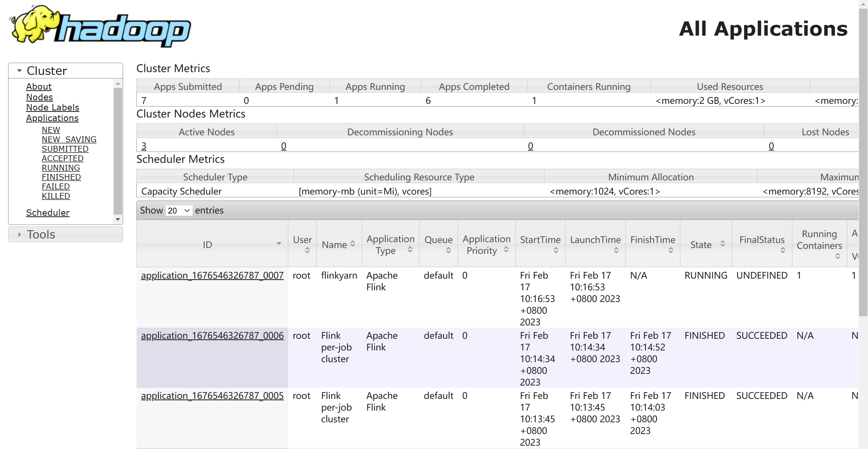Click the sidebar scroll down arrow

click(x=118, y=219)
